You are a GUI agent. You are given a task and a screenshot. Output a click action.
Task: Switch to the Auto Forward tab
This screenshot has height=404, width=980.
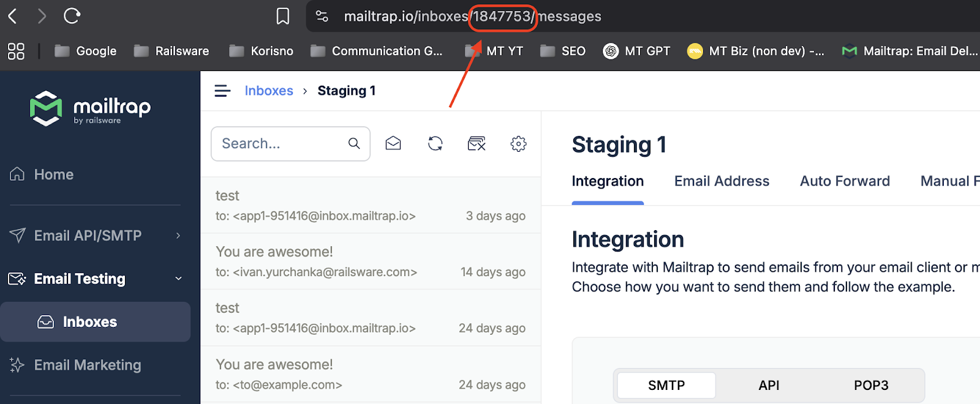click(x=845, y=181)
